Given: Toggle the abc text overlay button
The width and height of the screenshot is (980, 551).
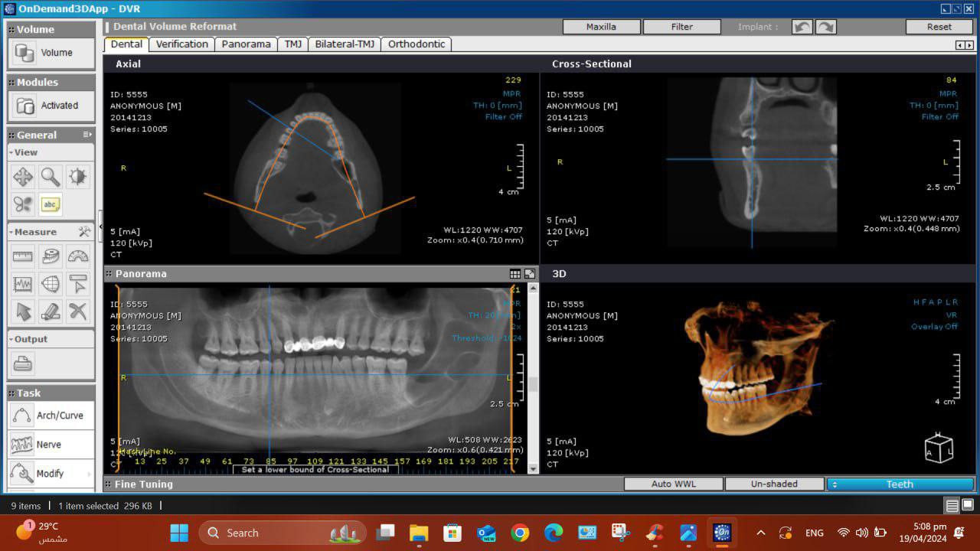Looking at the screenshot, I should coord(51,204).
